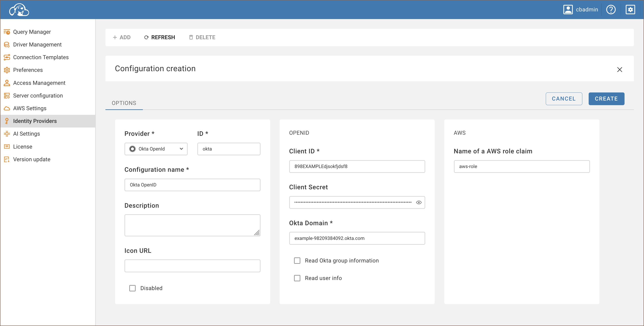Expand the Provider Okta OpenId dropdown
Screen dimensions: 644x326
pos(156,149)
